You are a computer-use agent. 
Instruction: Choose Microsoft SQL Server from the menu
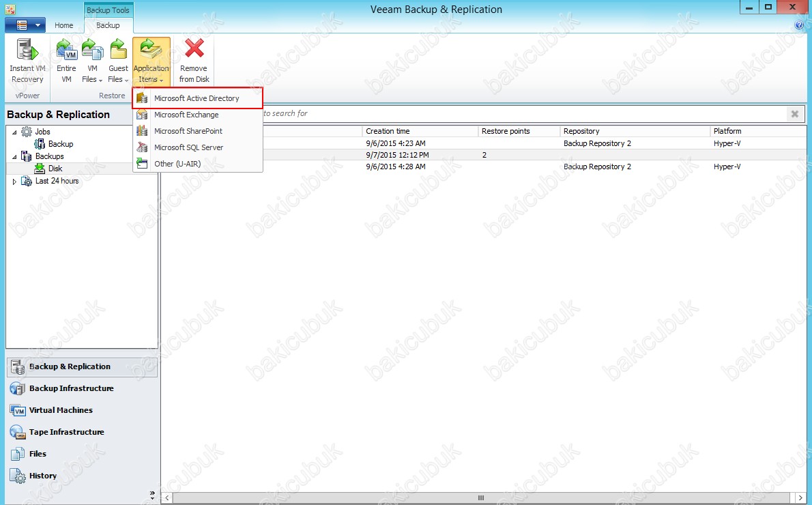(x=198, y=147)
